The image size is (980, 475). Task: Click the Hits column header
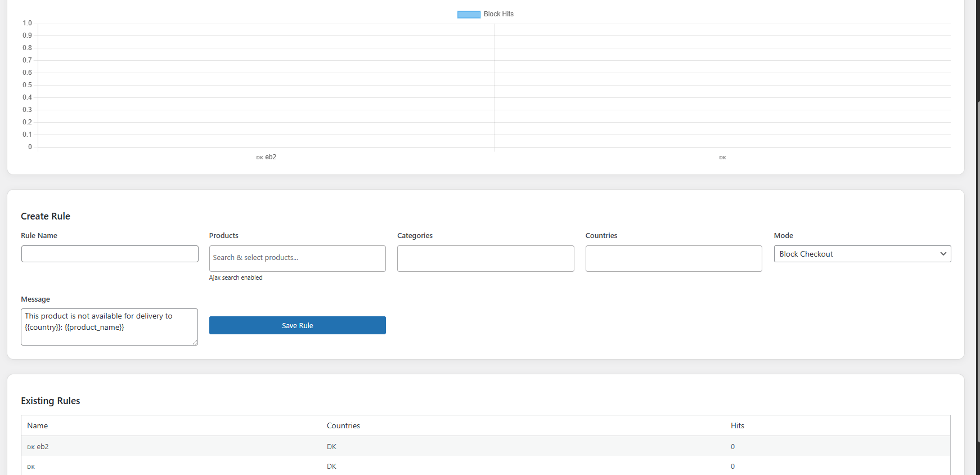click(738, 425)
